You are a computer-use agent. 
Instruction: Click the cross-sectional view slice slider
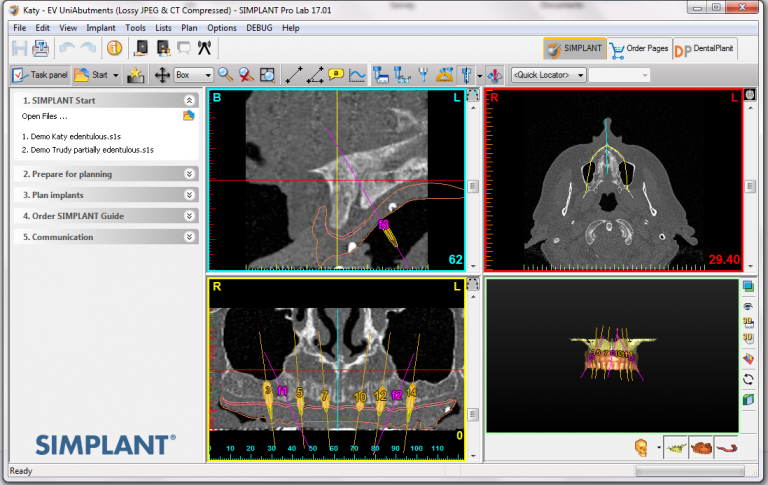point(473,187)
